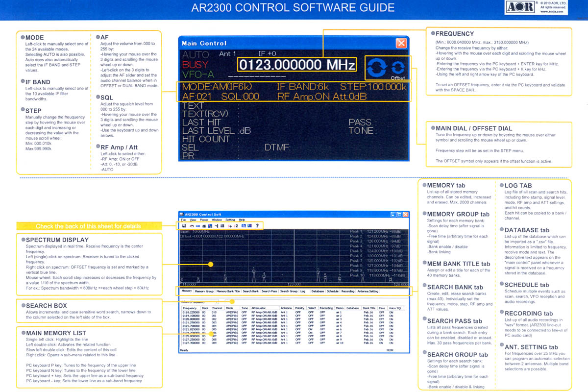Click the AUTO indicator in Main Control
The height and width of the screenshot is (392, 588).
coord(196,54)
